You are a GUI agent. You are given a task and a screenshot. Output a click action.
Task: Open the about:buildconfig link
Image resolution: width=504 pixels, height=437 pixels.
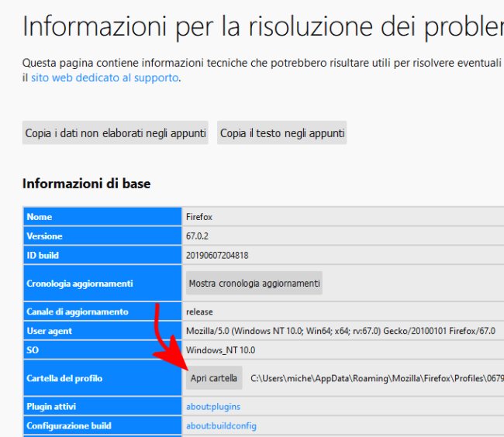[x=221, y=425]
